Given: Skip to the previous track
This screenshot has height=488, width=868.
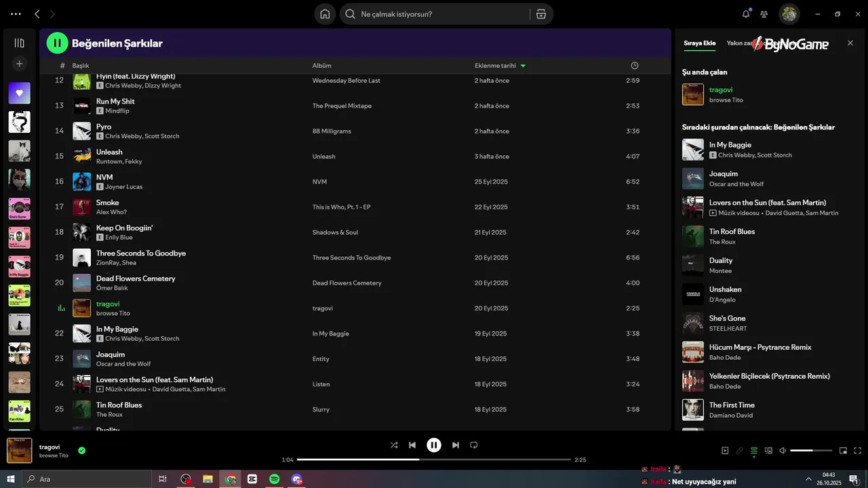Looking at the screenshot, I should tap(412, 445).
